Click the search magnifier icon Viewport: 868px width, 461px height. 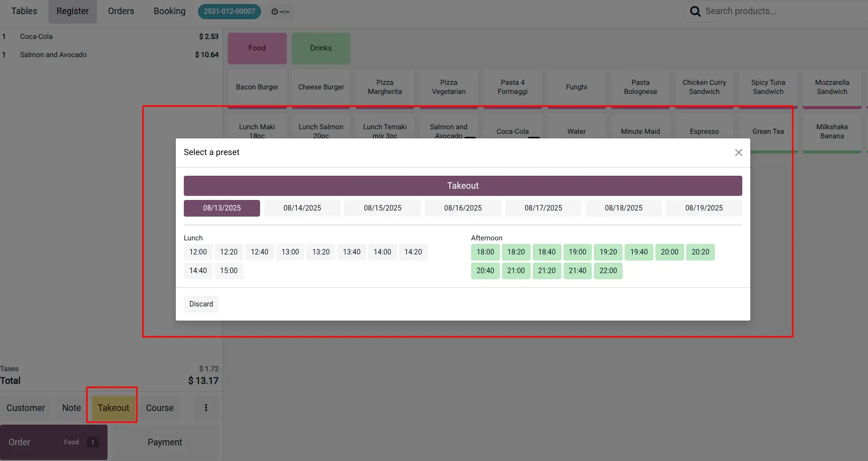coord(695,11)
